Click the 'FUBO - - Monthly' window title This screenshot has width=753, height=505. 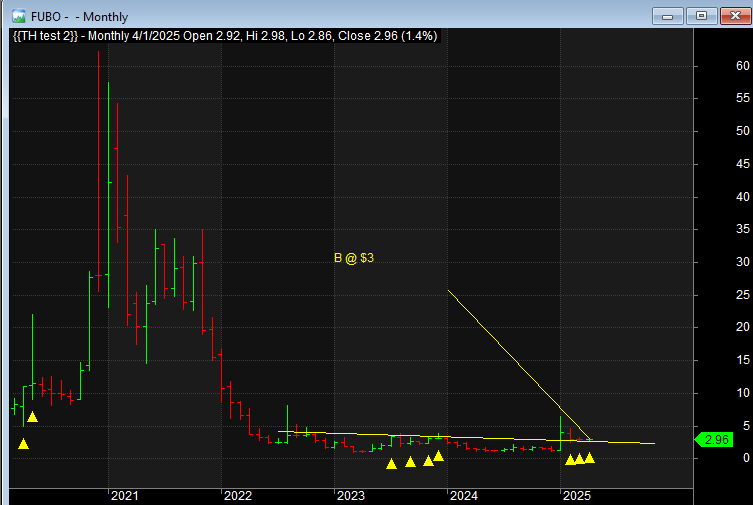coord(79,17)
